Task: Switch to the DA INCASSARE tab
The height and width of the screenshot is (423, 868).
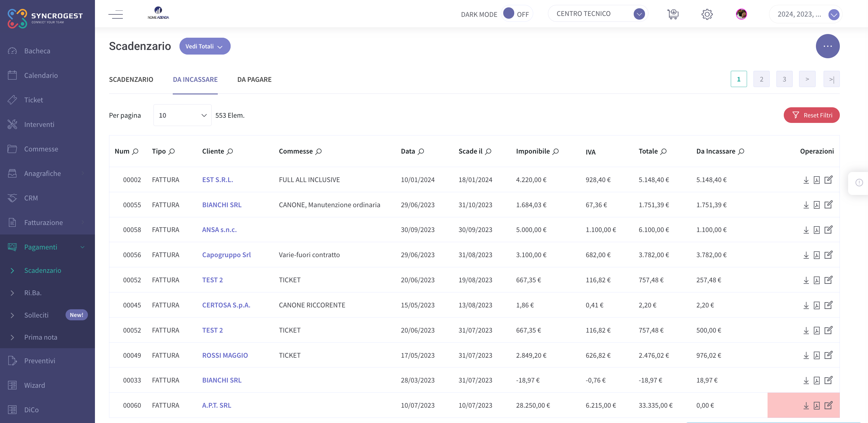Action: click(x=195, y=80)
